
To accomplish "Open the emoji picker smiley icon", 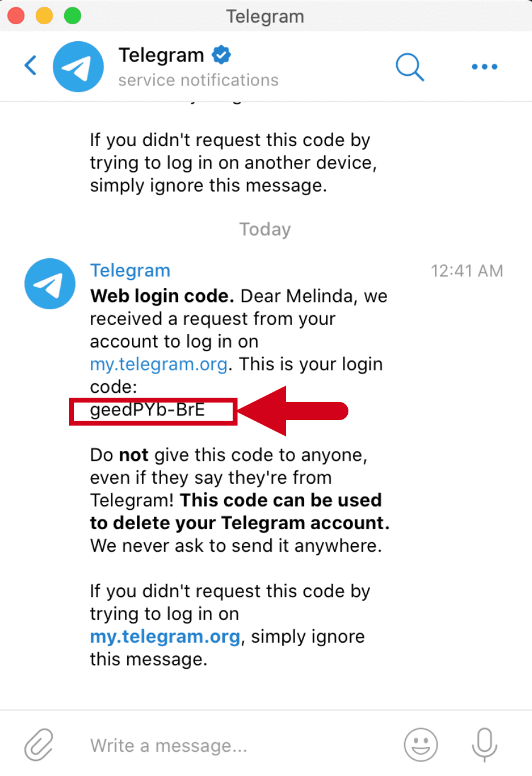I will [421, 744].
